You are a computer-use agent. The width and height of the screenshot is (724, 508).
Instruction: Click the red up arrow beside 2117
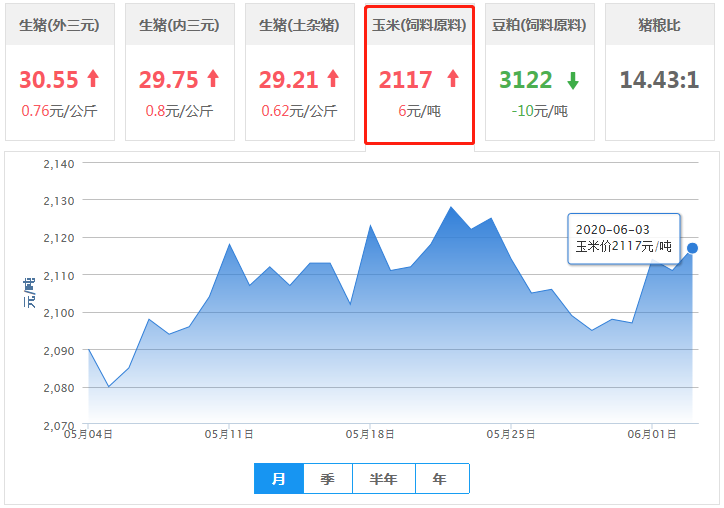tap(452, 79)
